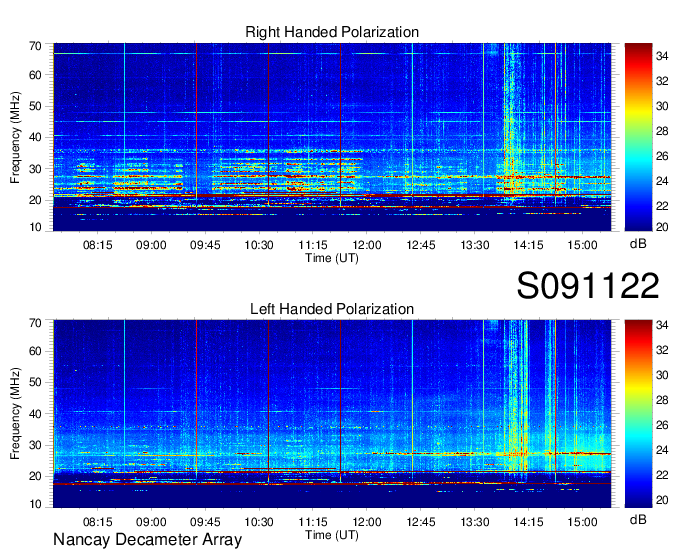Viewport: 680px width, 552px height.
Task: Click the S091122 observation label
Action: pos(588,285)
